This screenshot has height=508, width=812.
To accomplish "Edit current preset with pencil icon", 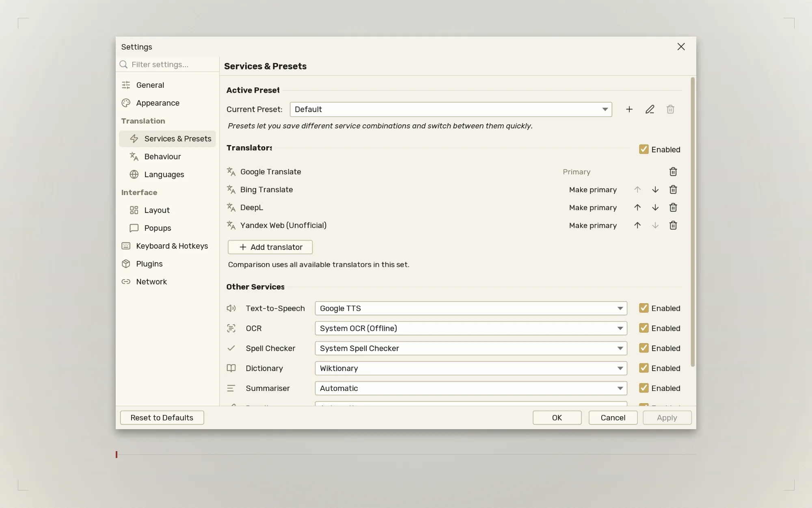I will [x=650, y=109].
